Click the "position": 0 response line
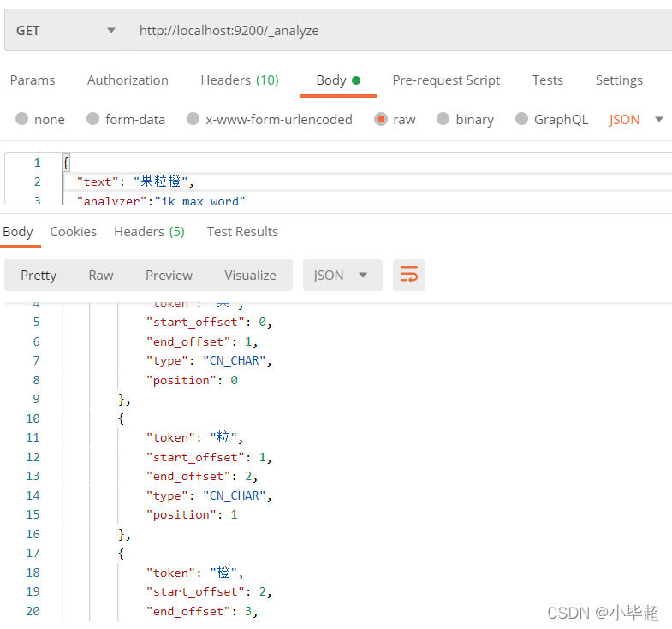Image resolution: width=672 pixels, height=629 pixels. (x=192, y=380)
